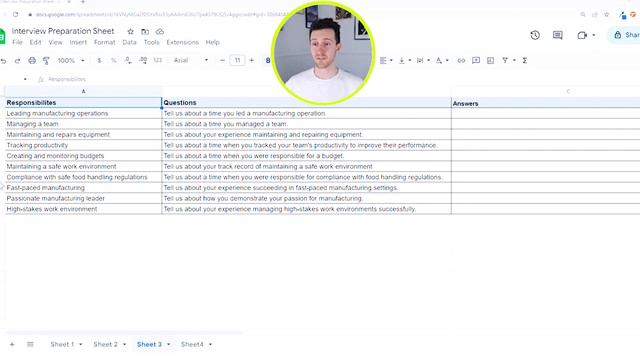Screen dimensions: 640x360
Task: Click the insert chart icon
Action: click(491, 60)
